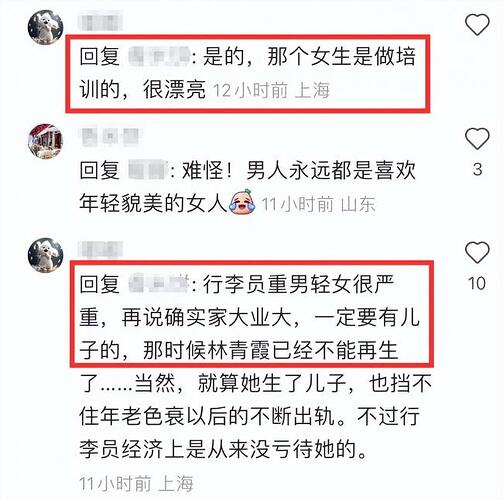Tap the 12小时前 上海 timestamp
The image size is (503, 500).
click(x=271, y=90)
